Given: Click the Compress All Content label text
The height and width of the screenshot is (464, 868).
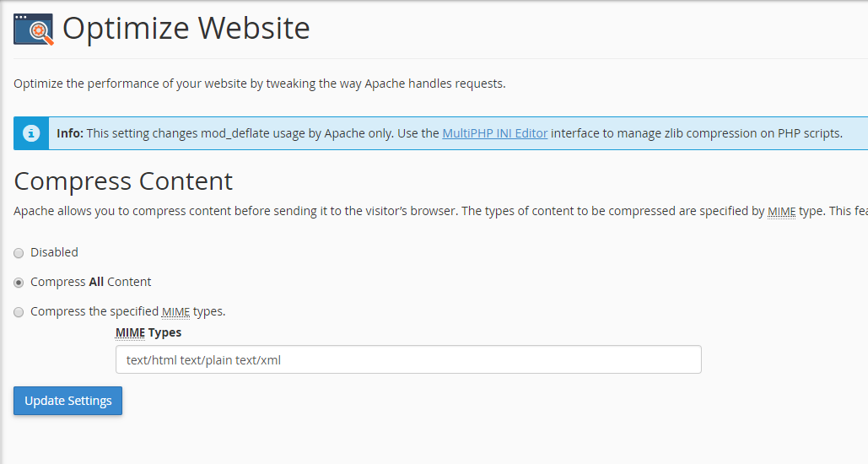Looking at the screenshot, I should tap(91, 282).
